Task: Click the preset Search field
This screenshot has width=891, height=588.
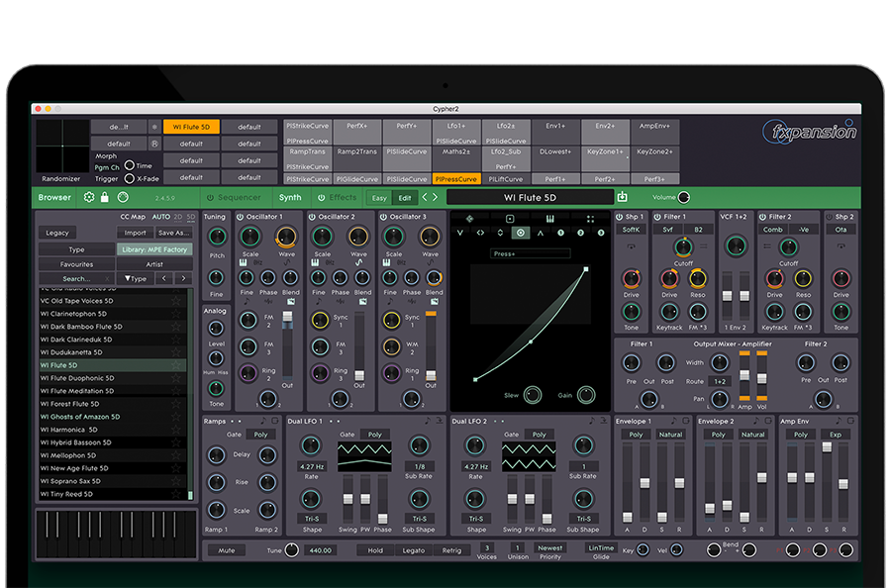Action: (x=75, y=278)
